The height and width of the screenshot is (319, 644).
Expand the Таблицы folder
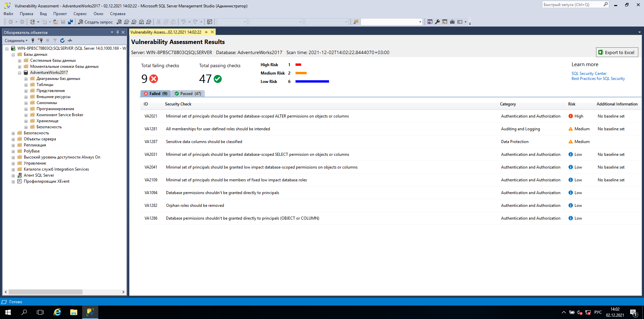(x=26, y=85)
